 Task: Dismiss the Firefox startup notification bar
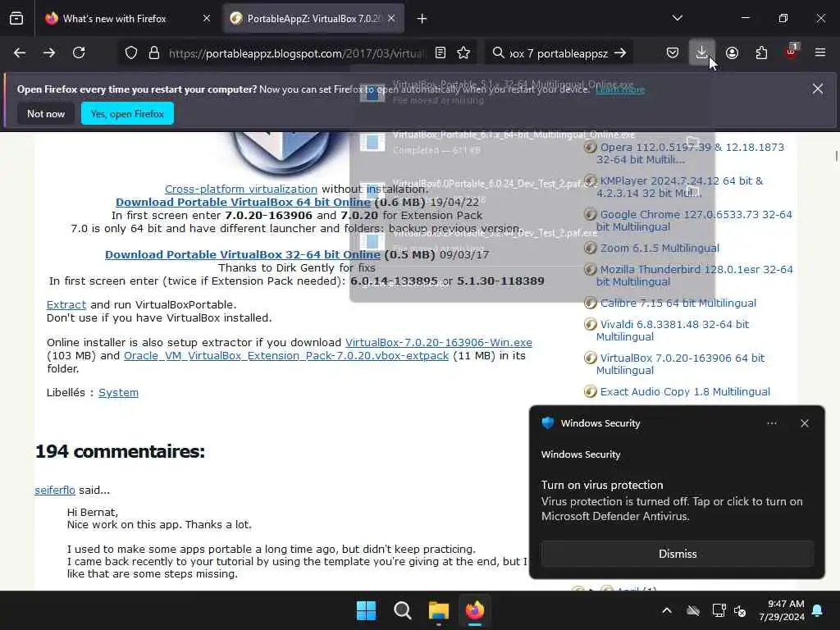coord(818,89)
